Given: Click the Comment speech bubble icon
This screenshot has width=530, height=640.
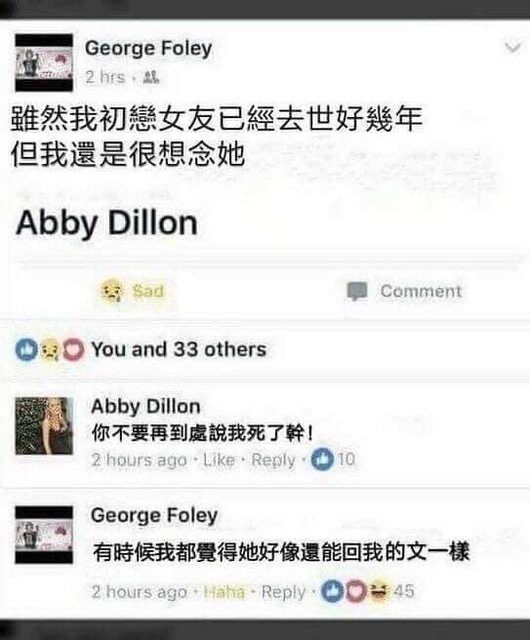Looking at the screenshot, I should point(357,291).
